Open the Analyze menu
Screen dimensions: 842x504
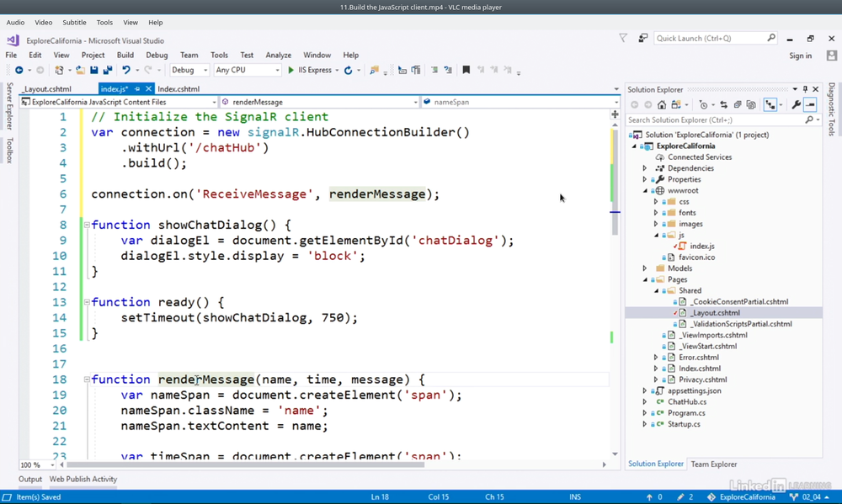point(278,56)
